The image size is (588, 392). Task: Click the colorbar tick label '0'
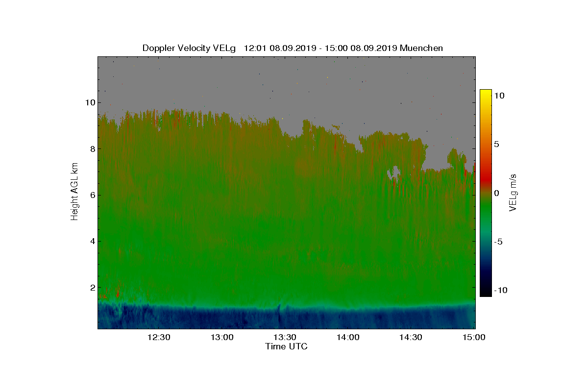click(x=496, y=193)
